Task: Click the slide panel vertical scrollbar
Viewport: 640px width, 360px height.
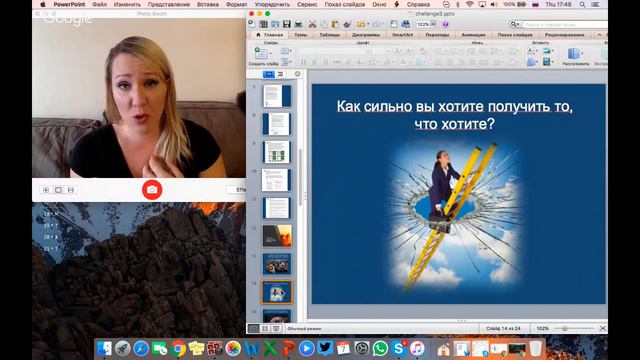Action: point(301,177)
